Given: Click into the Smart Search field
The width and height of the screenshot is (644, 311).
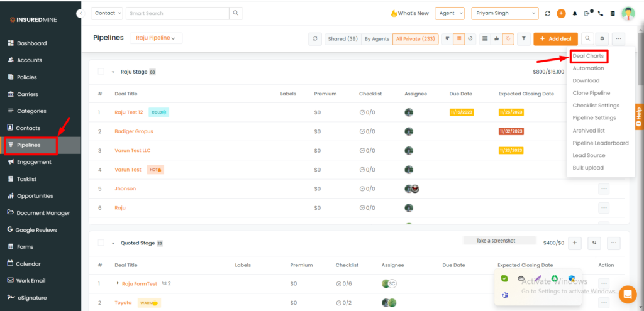Looking at the screenshot, I should 177,13.
